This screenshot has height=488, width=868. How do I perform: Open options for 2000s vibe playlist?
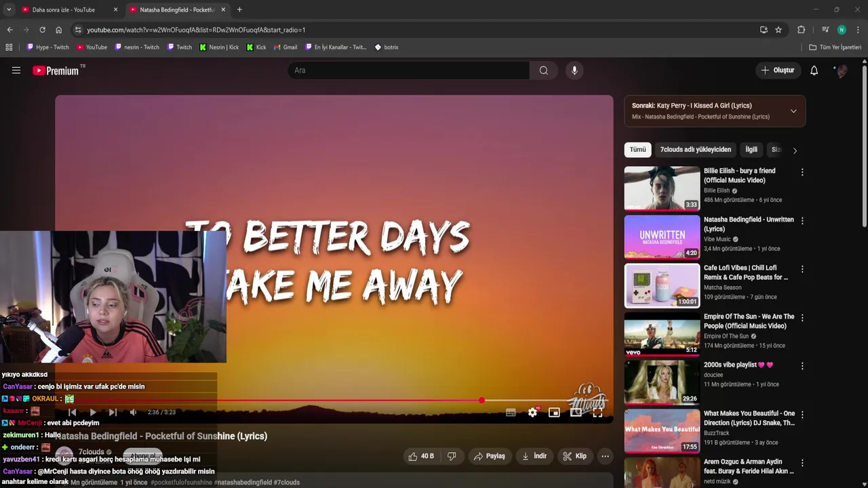tap(802, 366)
